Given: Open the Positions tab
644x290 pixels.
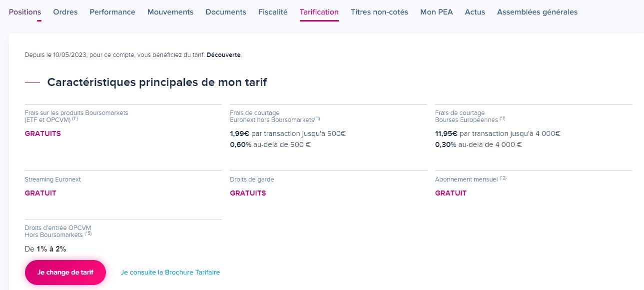Looking at the screenshot, I should click(x=25, y=12).
